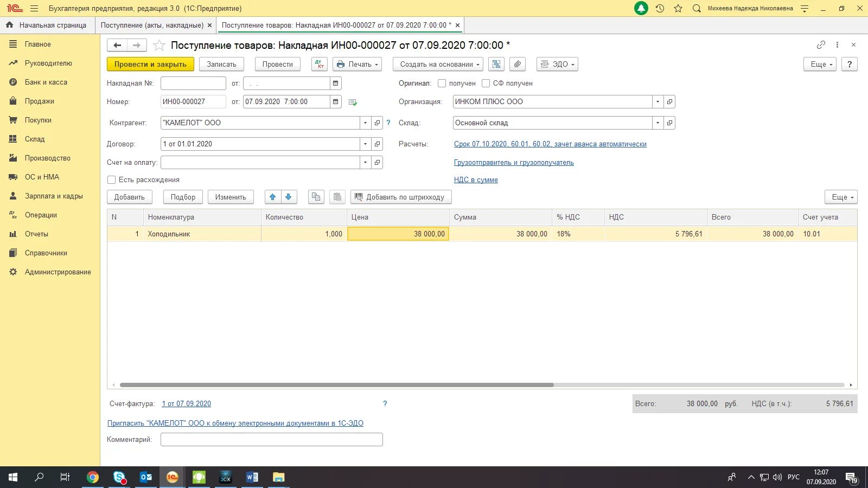Viewport: 868px width, 488px height.
Task: Click into Комментарий input field
Action: pyautogui.click(x=272, y=440)
